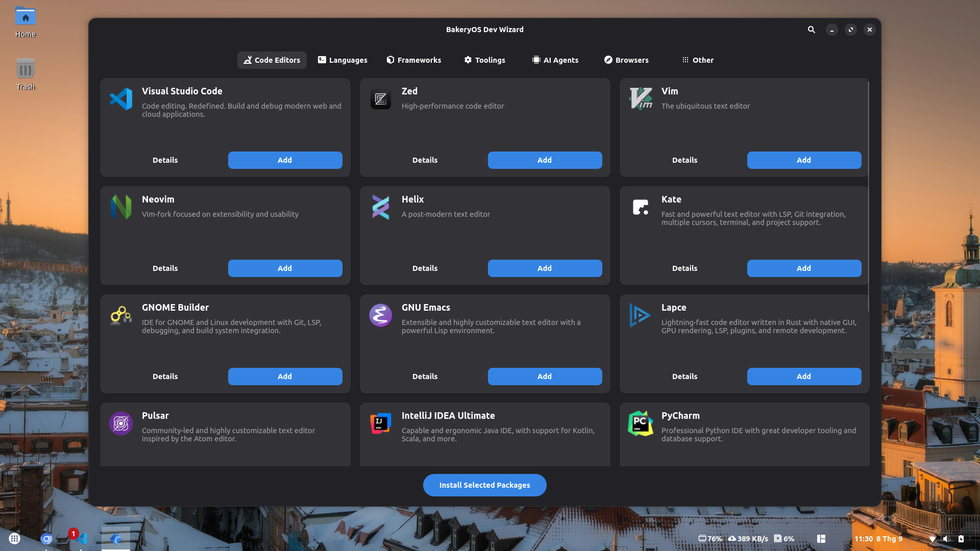Open Details for GNOME Builder
Image resolution: width=980 pixels, height=551 pixels.
tap(165, 377)
